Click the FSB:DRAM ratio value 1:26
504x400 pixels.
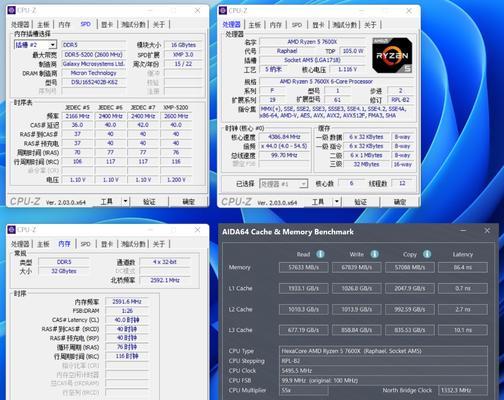[127, 311]
